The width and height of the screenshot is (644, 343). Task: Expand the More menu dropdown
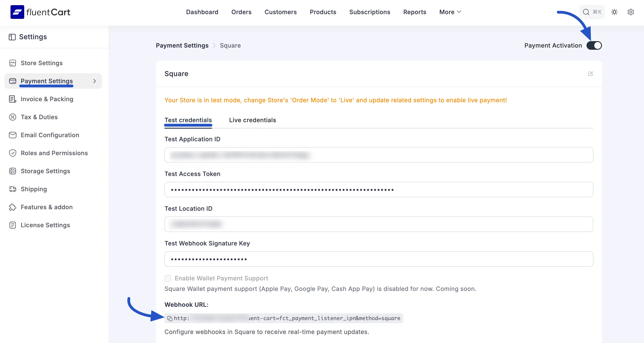point(450,12)
